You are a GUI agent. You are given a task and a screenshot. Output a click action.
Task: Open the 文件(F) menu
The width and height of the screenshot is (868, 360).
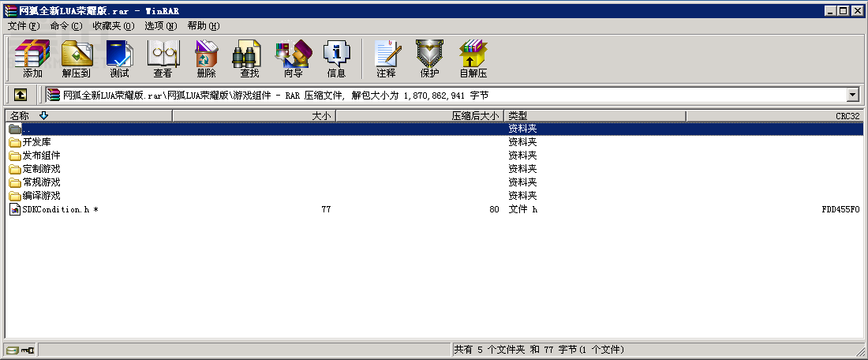click(x=24, y=26)
